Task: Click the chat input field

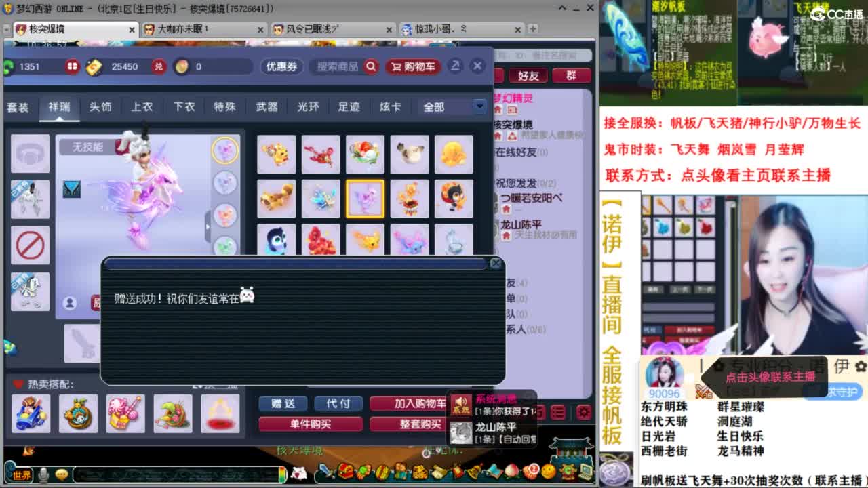Action: [175, 474]
